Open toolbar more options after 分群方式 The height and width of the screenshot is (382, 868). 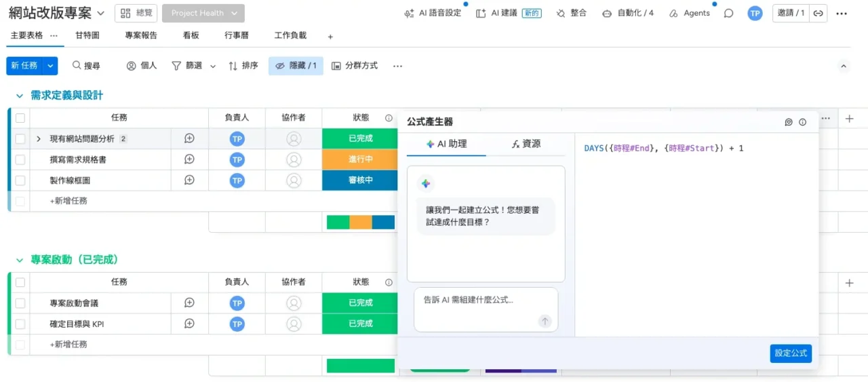tap(398, 66)
